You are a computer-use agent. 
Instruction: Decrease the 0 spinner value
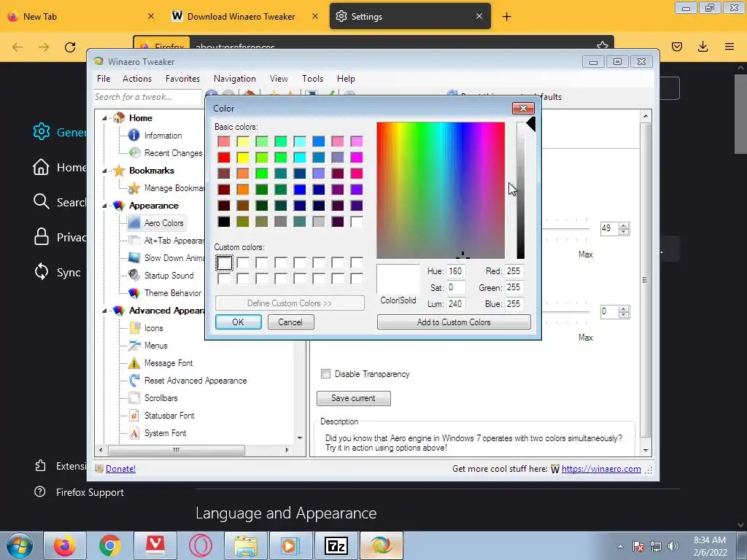point(624,315)
